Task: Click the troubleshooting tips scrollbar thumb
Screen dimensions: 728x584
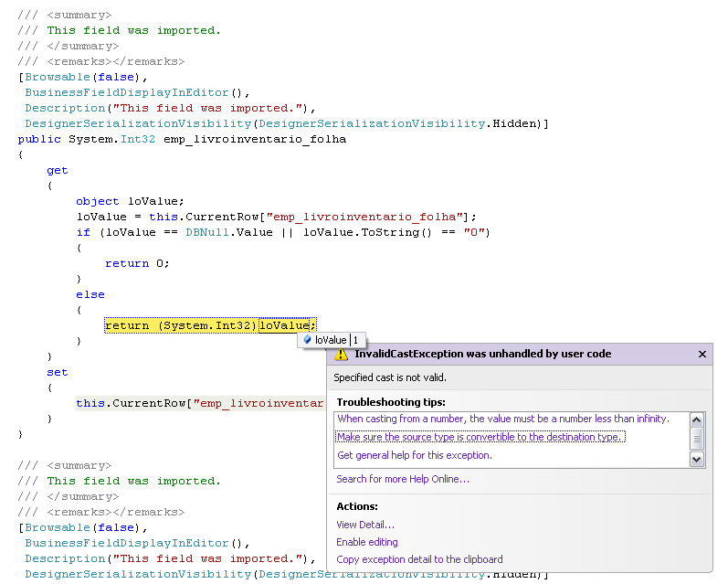Action: (x=697, y=439)
